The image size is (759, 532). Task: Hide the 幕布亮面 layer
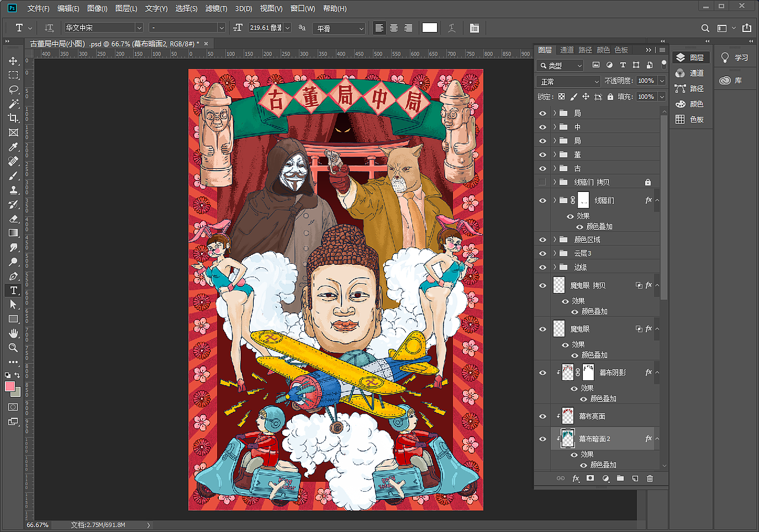543,416
